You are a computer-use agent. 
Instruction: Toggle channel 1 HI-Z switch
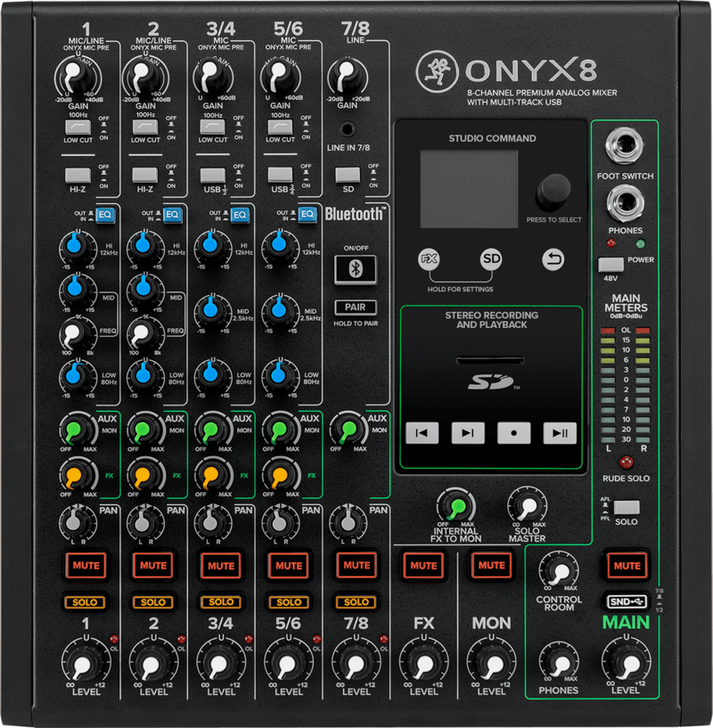pyautogui.click(x=78, y=174)
